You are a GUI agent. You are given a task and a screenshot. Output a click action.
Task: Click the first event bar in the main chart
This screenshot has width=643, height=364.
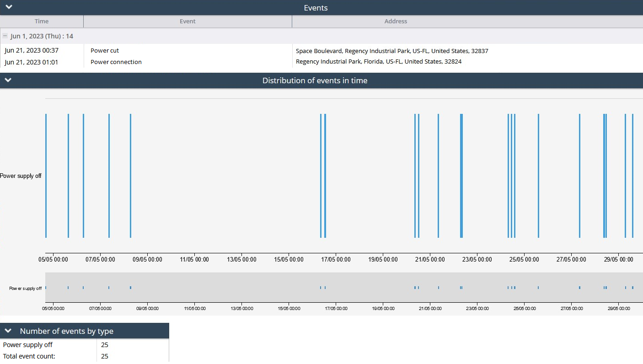pos(46,176)
